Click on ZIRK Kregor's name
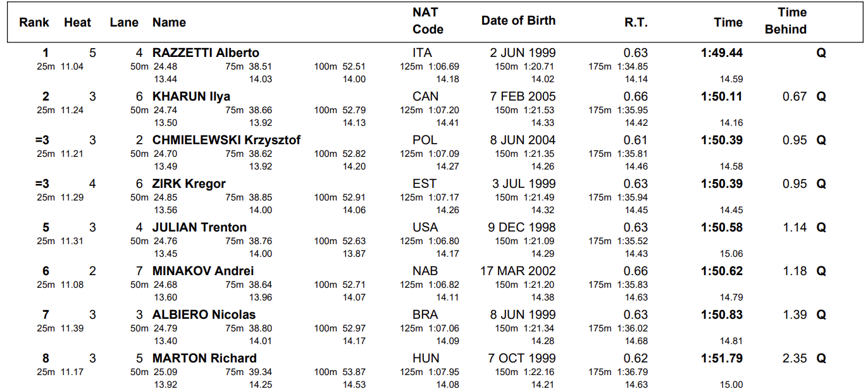This screenshot has height=389, width=868. (189, 184)
